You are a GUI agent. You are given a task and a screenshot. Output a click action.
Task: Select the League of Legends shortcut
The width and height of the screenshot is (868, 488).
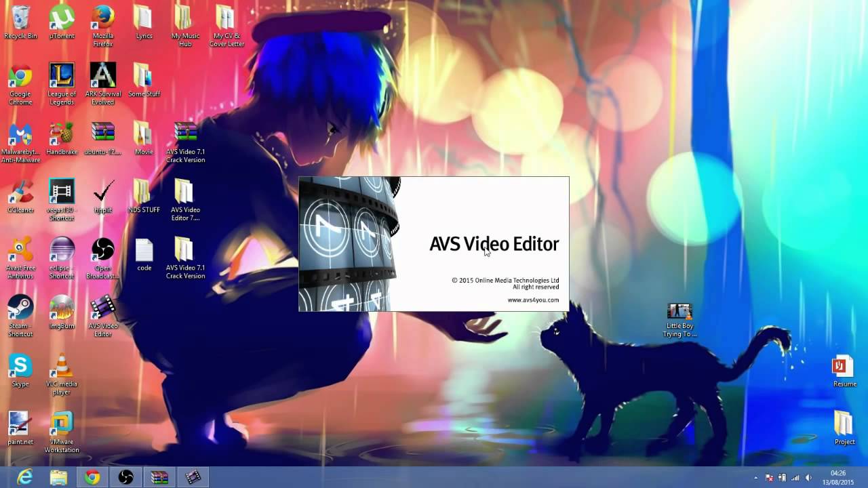click(62, 85)
